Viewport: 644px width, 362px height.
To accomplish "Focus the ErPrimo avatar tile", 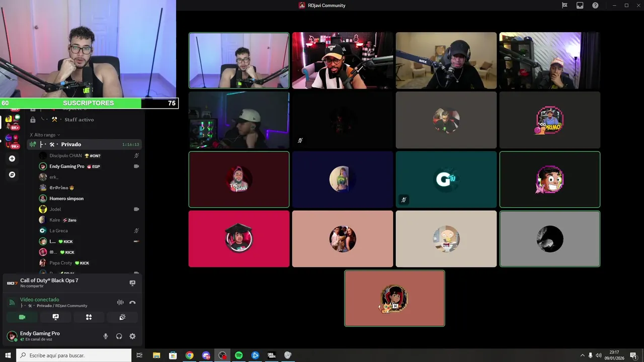I will [550, 120].
